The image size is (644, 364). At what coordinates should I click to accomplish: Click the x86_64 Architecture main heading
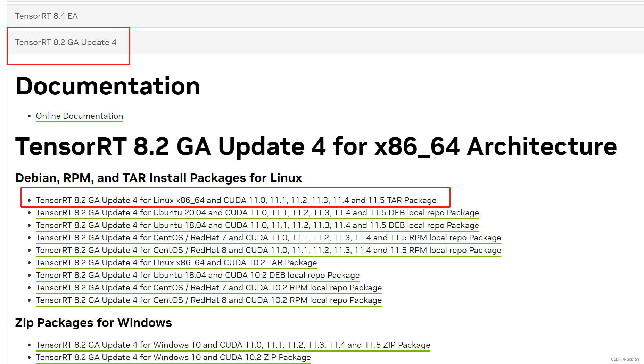(316, 146)
